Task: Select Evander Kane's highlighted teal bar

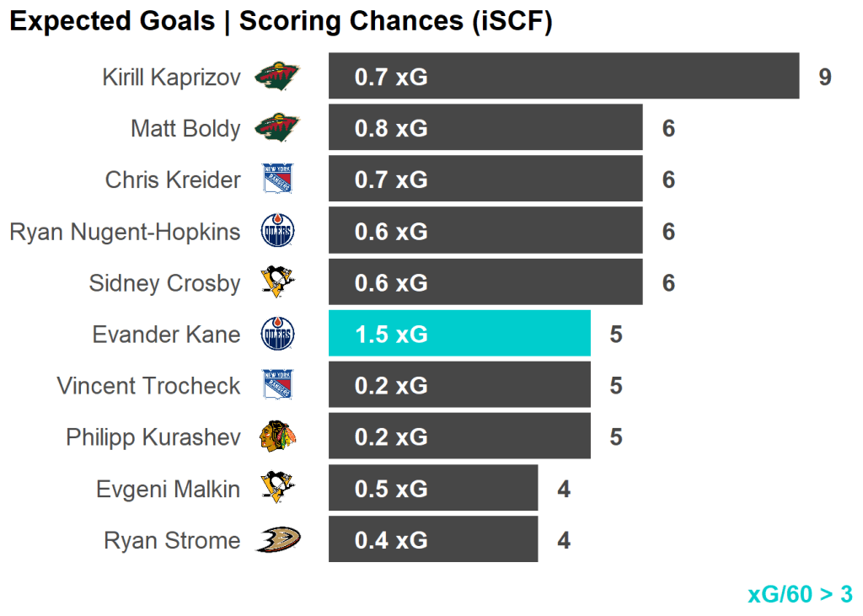Action: coord(459,335)
